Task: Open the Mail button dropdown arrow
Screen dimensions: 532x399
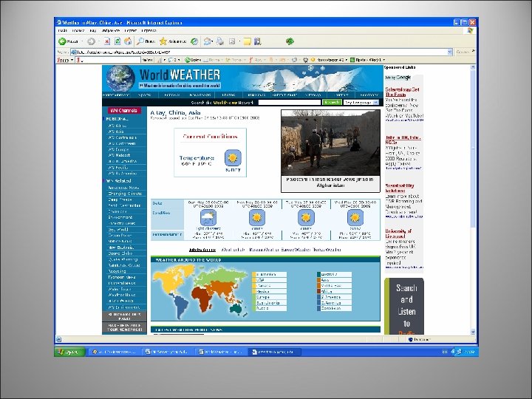Action: click(x=212, y=41)
